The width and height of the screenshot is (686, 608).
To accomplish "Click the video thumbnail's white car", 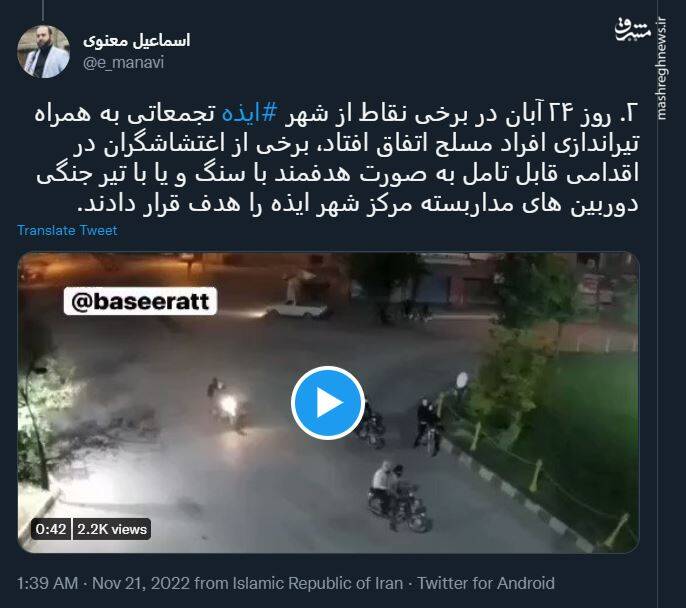I will click(x=297, y=309).
